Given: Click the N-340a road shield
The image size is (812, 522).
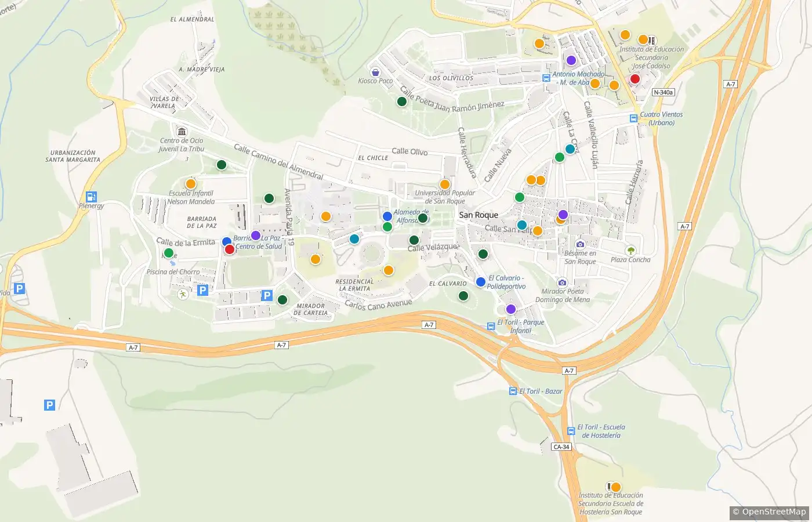Looking at the screenshot, I should (663, 92).
